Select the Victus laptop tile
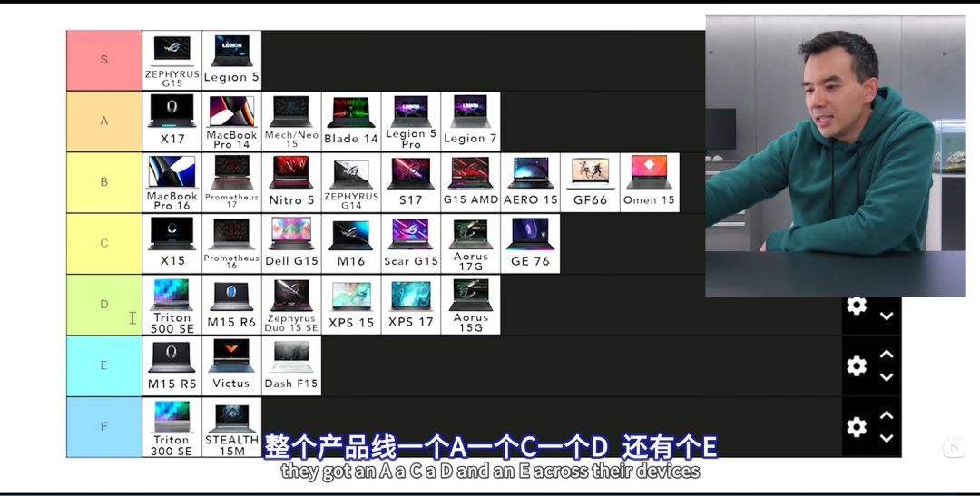Viewport: 980px width, 496px height. 231,366
